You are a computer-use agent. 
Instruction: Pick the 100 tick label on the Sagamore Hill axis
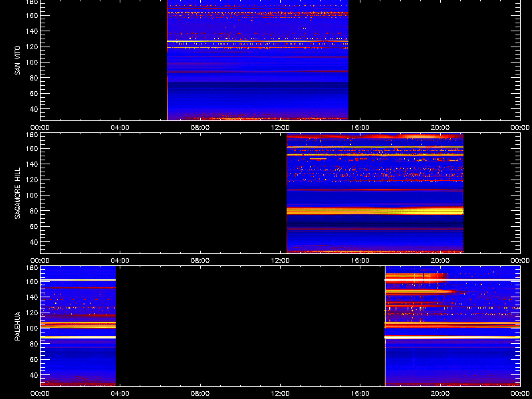[31, 196]
